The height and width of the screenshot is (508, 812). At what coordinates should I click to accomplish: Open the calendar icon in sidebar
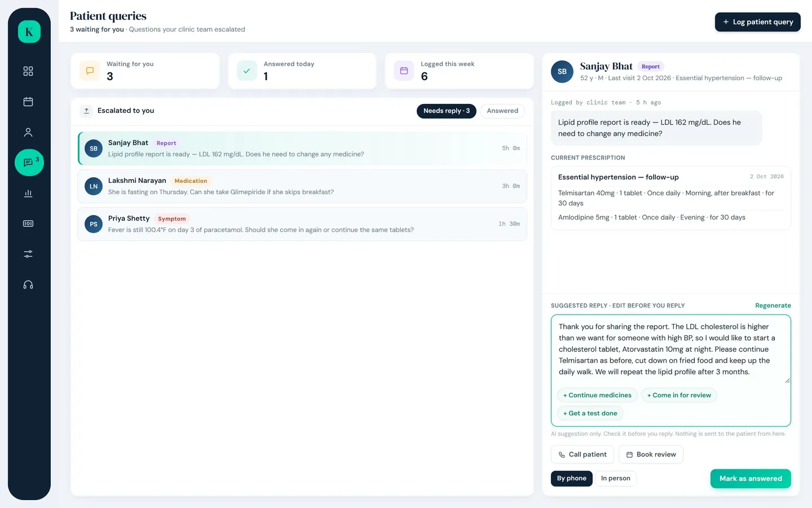(28, 102)
